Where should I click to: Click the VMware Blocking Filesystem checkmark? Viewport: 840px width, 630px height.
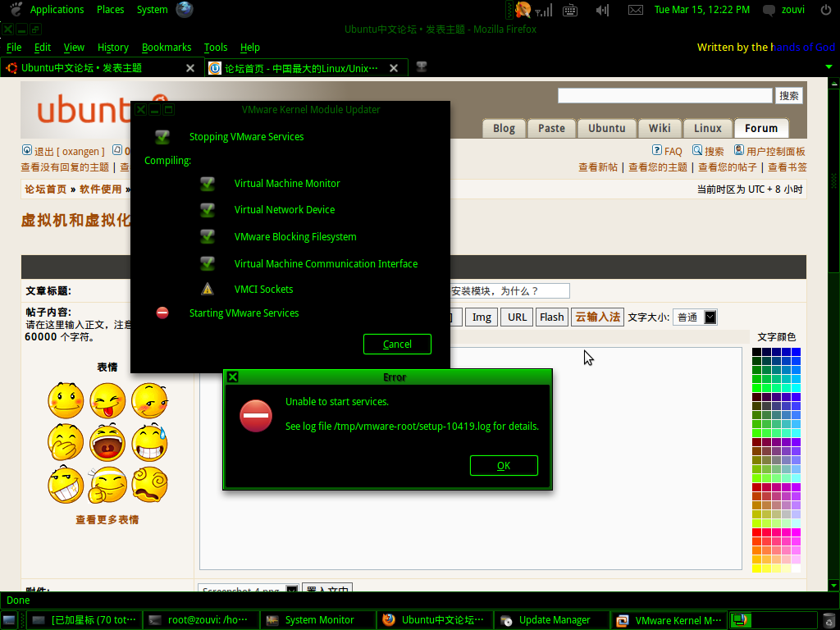pos(208,237)
